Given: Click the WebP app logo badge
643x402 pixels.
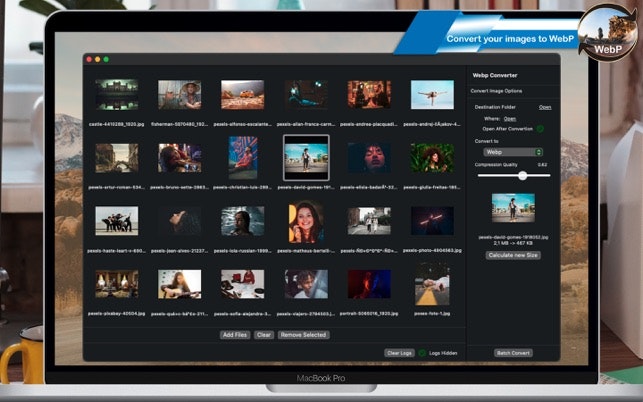Looking at the screenshot, I should coord(608,34).
